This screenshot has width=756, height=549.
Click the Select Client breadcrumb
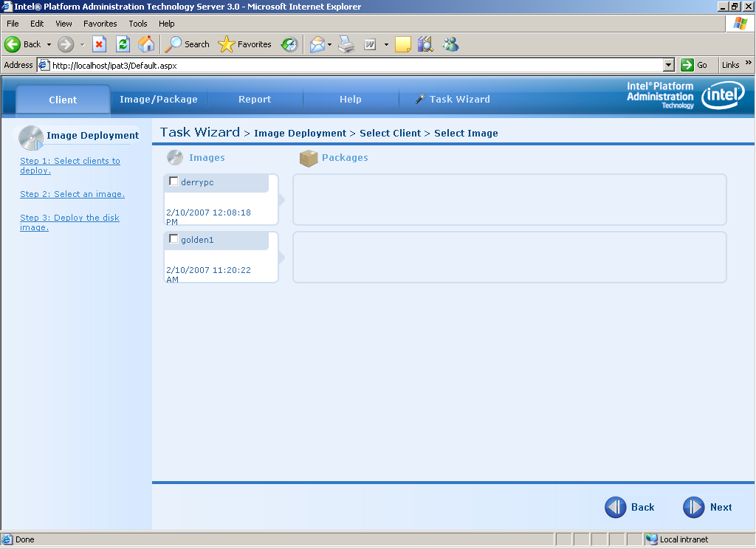[x=390, y=133]
